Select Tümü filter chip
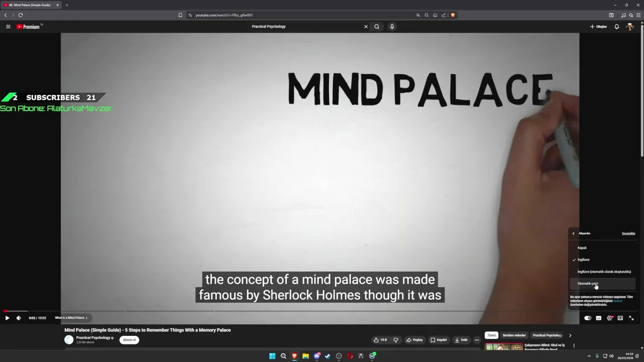This screenshot has height=362, width=644. (492, 335)
